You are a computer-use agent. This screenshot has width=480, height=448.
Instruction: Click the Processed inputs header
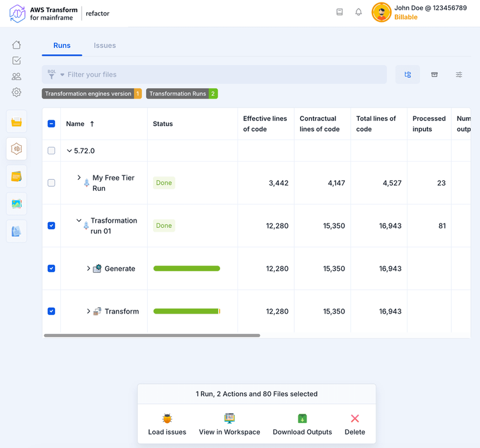tap(429, 124)
